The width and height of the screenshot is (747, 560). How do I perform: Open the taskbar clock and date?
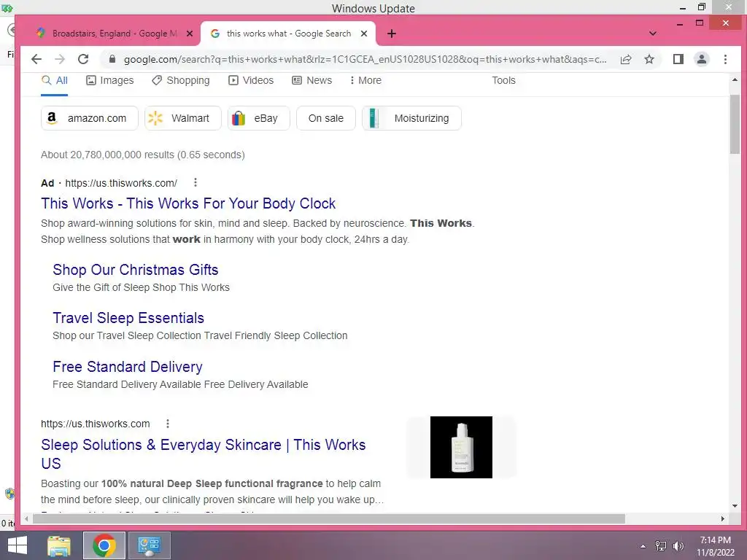(x=715, y=546)
